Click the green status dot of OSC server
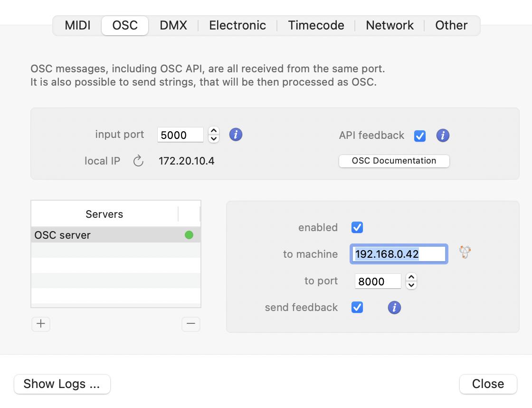Image resolution: width=532 pixels, height=408 pixels. 189,235
